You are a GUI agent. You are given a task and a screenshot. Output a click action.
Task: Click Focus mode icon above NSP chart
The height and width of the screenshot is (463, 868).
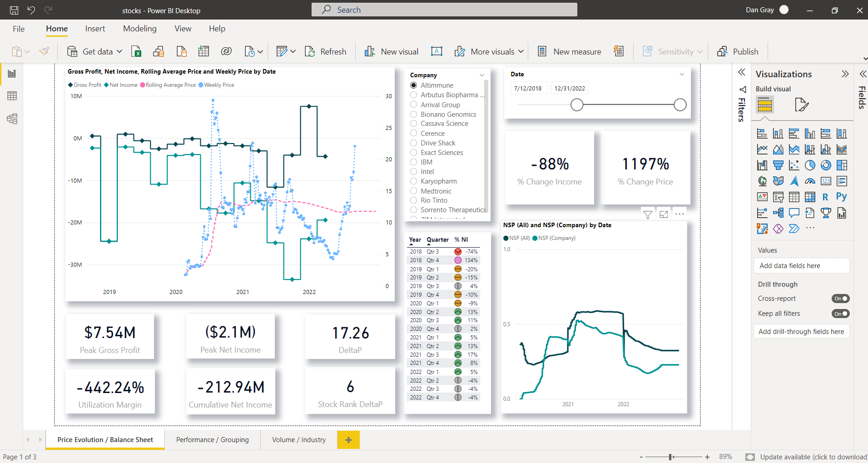(664, 214)
